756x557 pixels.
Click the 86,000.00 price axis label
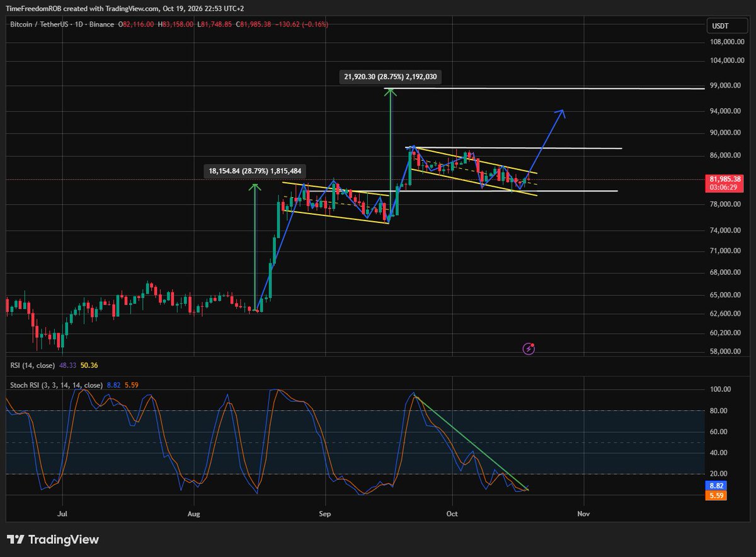[x=726, y=156]
